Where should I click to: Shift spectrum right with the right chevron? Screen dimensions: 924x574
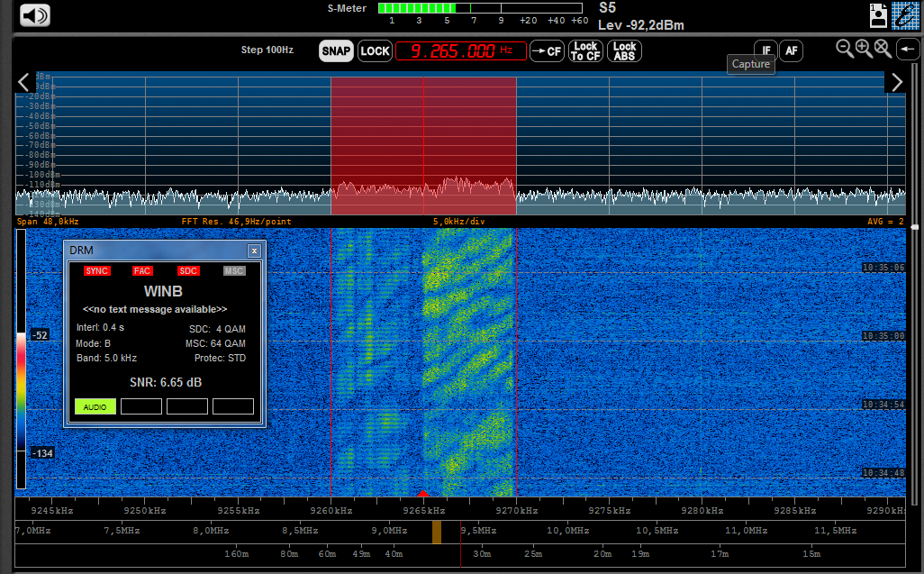pyautogui.click(x=896, y=82)
